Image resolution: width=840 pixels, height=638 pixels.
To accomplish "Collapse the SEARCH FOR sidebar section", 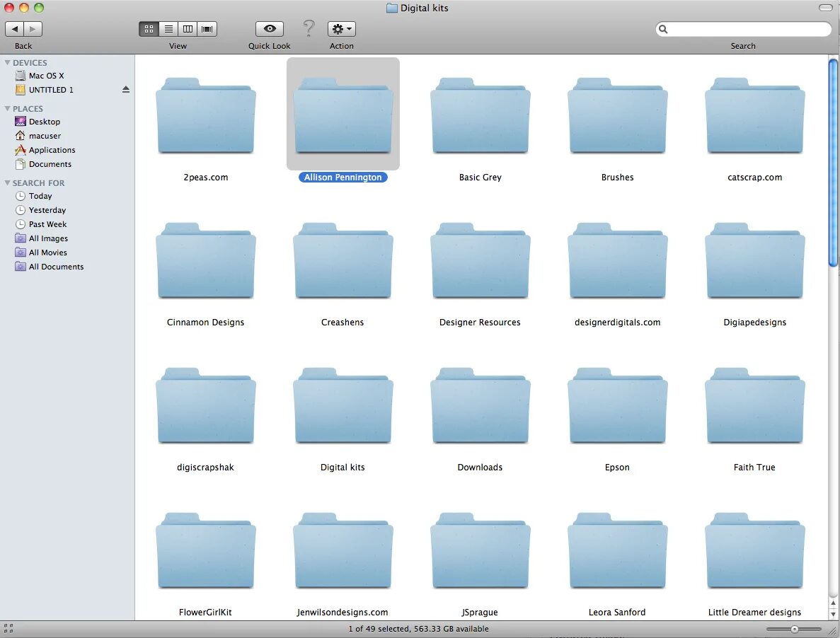I will 8,183.
